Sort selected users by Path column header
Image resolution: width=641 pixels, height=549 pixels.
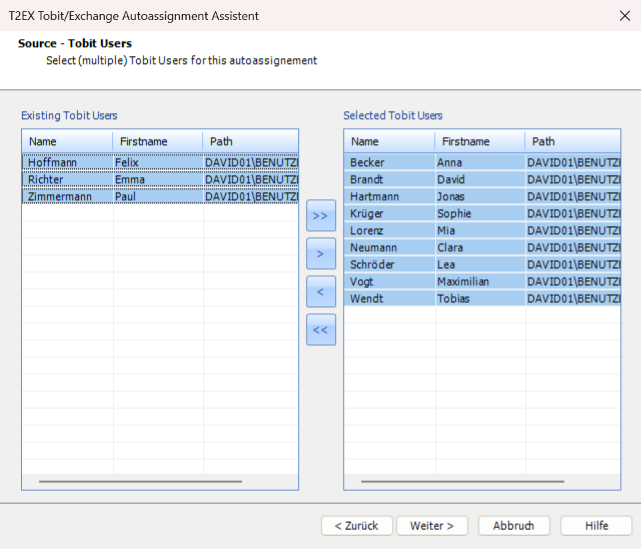(572, 141)
